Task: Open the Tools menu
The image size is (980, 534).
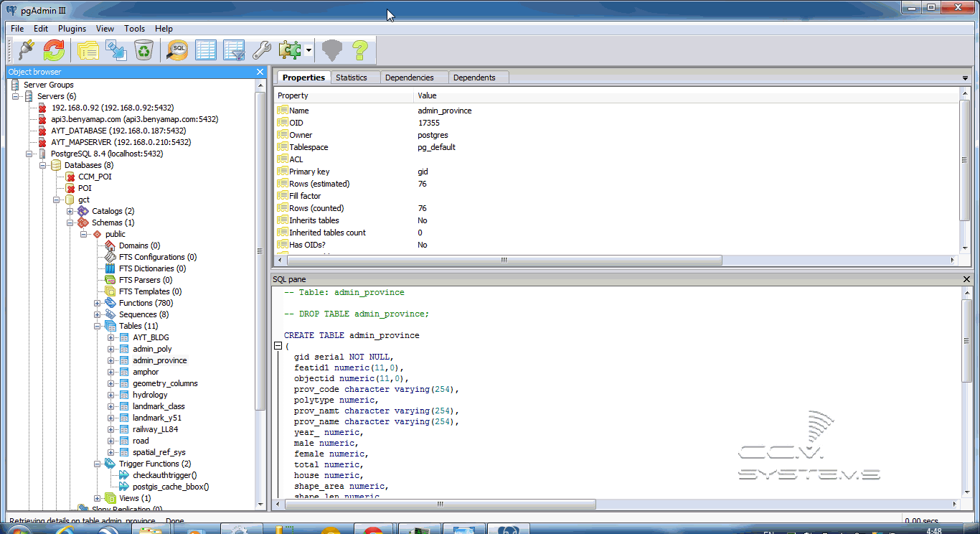Action: [134, 29]
